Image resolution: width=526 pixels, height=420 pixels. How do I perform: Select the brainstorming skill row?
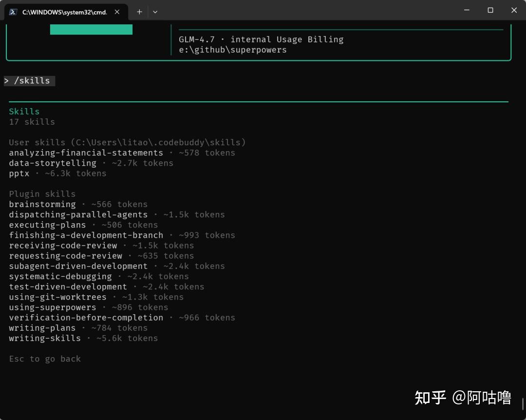(78, 205)
